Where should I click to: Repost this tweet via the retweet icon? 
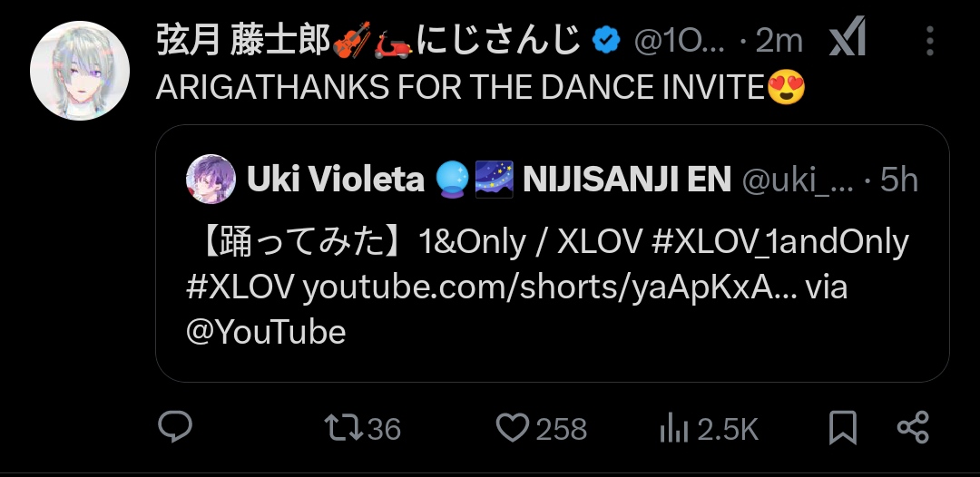pyautogui.click(x=343, y=428)
